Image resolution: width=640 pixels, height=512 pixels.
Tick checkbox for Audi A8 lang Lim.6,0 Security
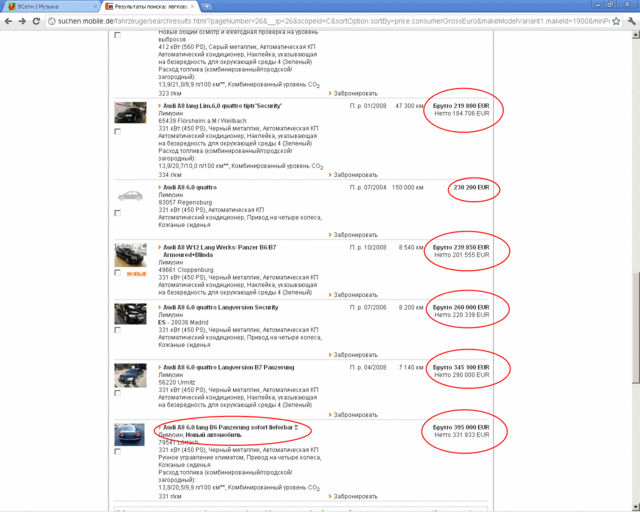118,131
